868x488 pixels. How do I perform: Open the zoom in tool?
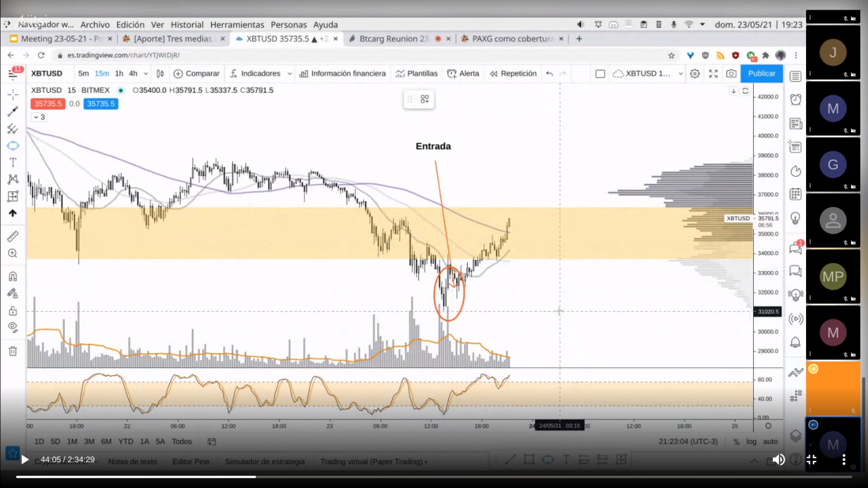coord(12,254)
